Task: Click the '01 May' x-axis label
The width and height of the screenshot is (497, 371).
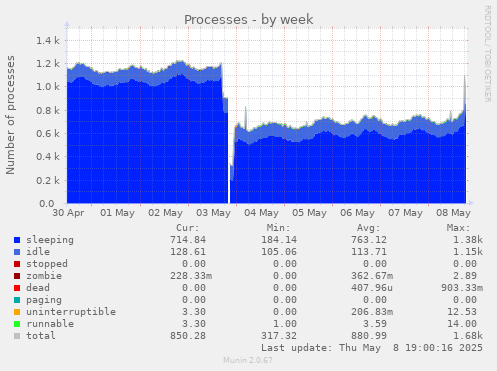Action: 117,213
